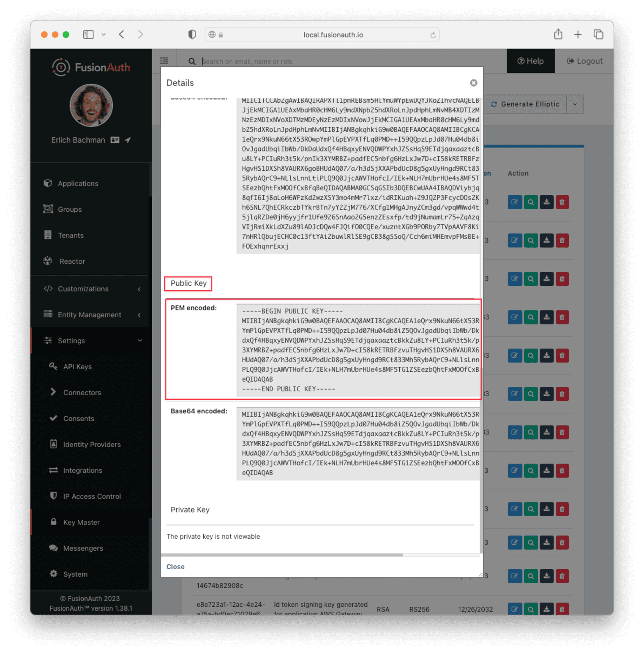Click the 12/26/2032 date cell
644x655 pixels.
click(x=475, y=609)
